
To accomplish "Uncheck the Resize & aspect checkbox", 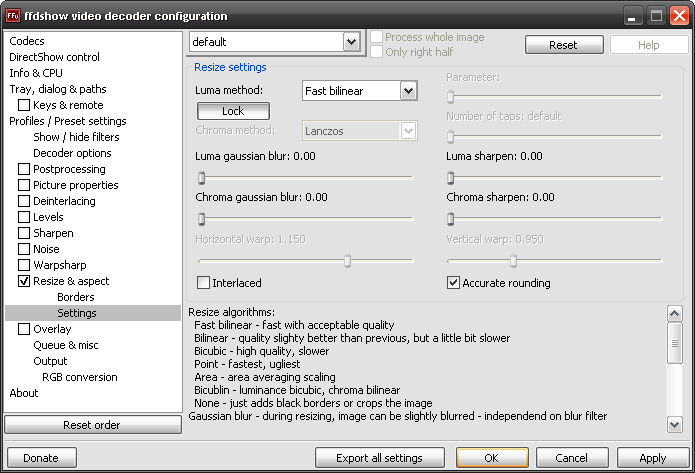I will pos(24,281).
